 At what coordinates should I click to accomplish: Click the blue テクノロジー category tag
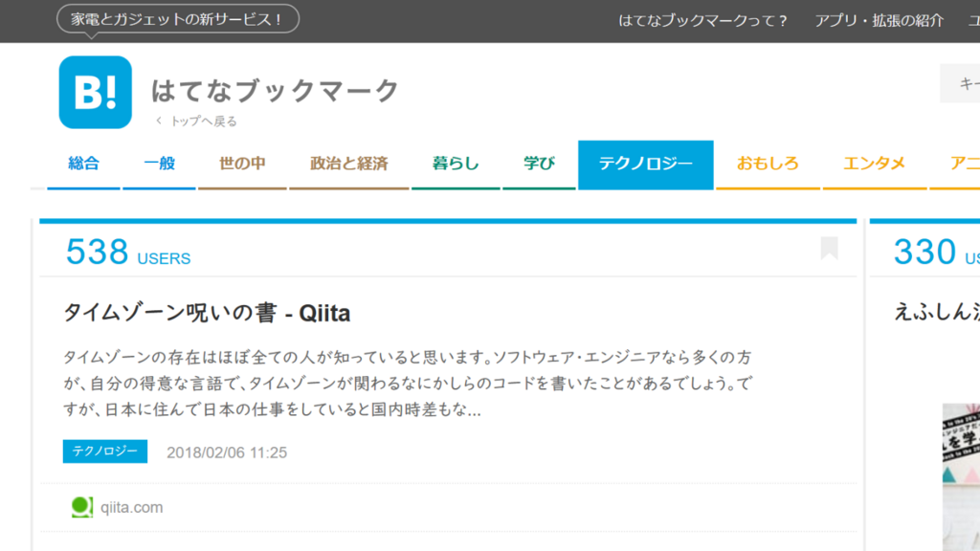coord(105,452)
